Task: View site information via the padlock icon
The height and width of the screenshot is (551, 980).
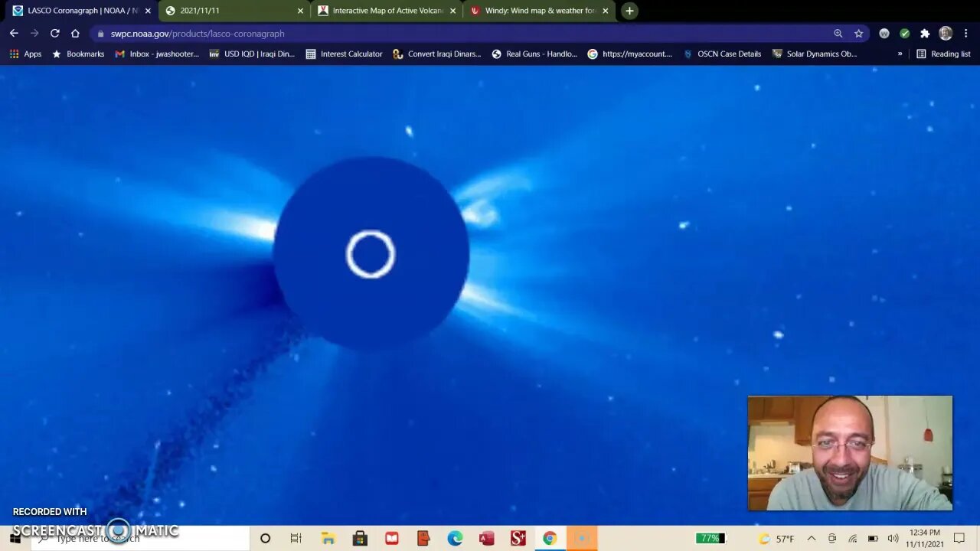Action: point(100,34)
